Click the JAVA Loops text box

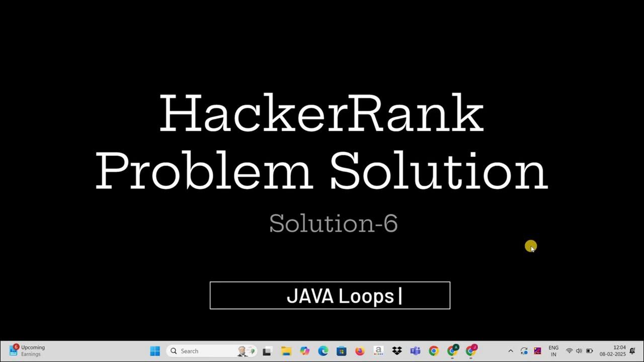coord(330,296)
